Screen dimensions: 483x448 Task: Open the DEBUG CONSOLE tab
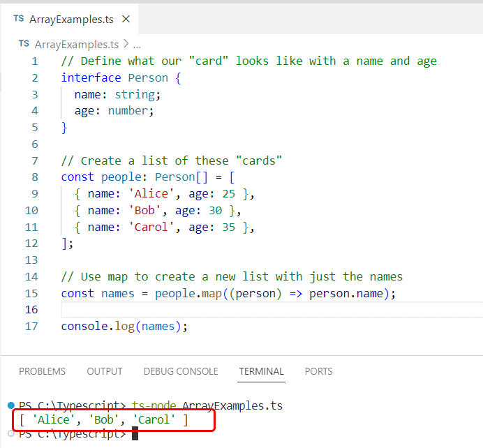181,371
